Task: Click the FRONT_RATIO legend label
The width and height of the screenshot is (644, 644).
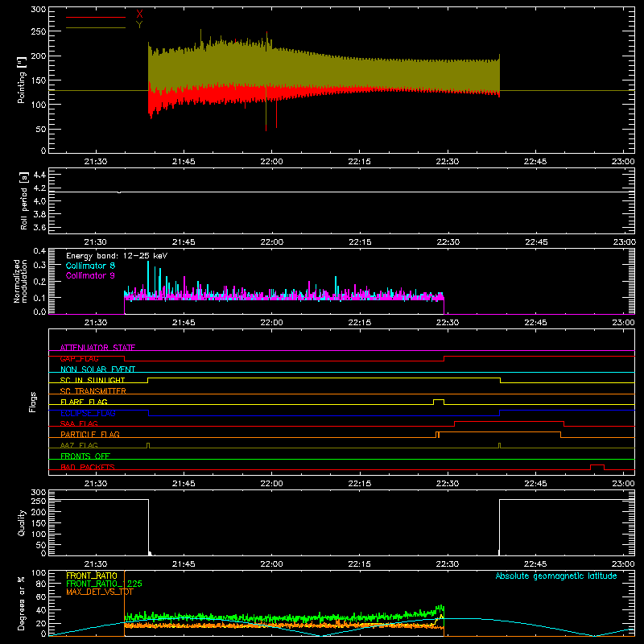Action: 92,576
